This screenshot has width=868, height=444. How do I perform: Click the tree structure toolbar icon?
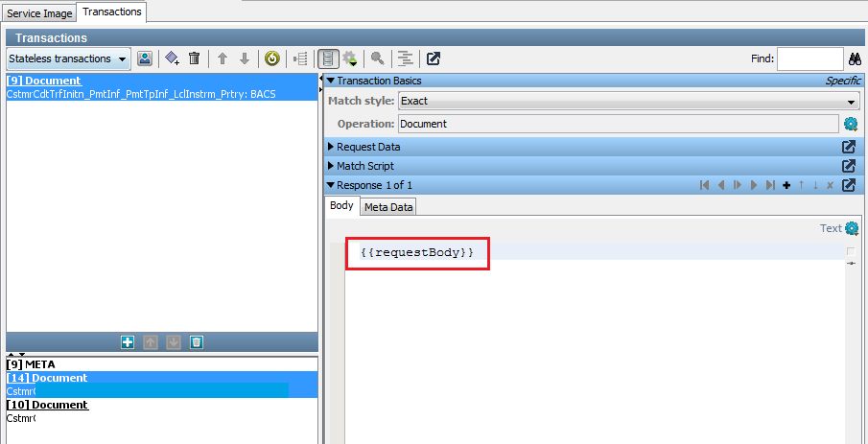coord(300,58)
